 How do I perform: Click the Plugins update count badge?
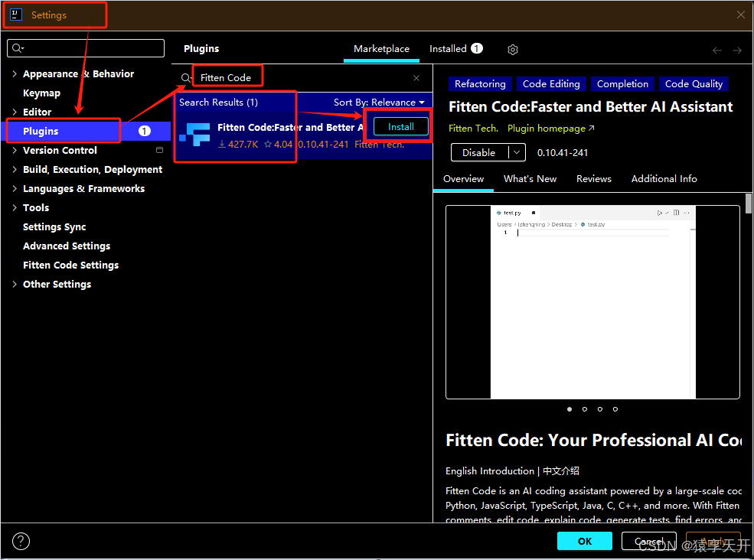point(145,131)
